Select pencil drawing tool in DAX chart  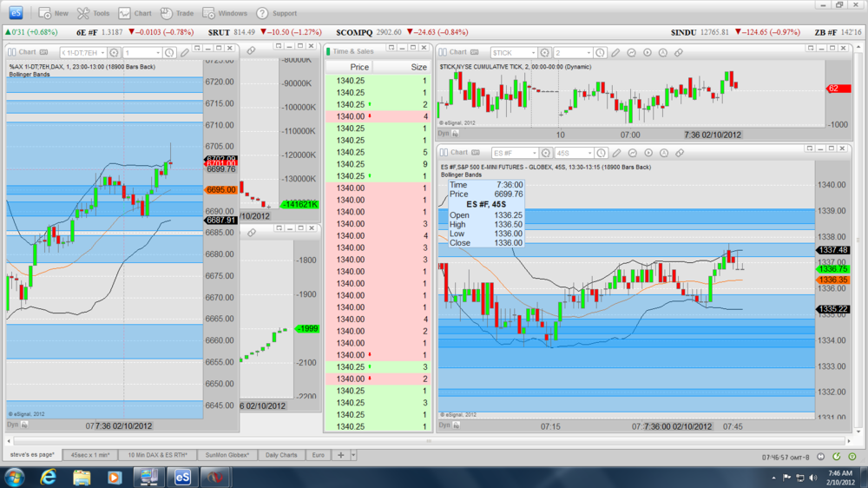(x=185, y=53)
